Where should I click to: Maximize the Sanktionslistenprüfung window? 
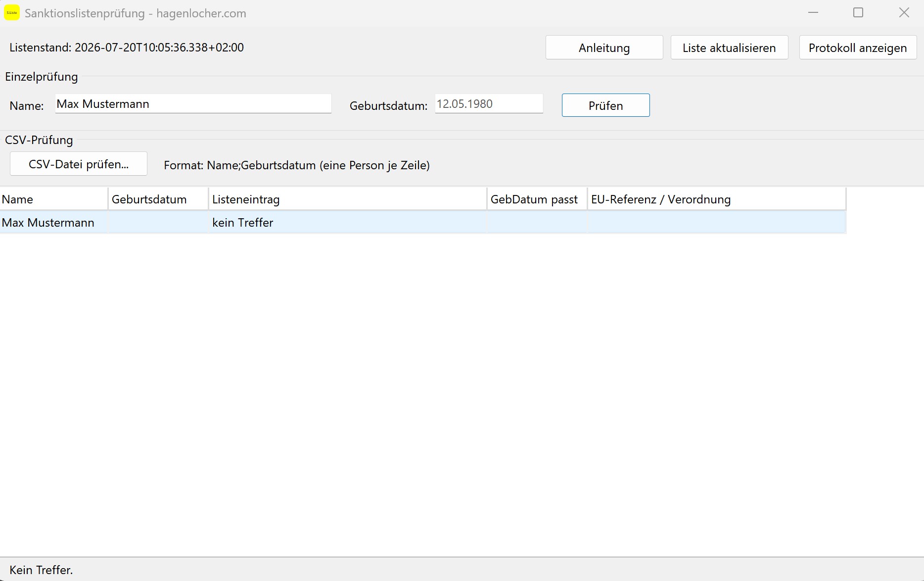coord(858,13)
